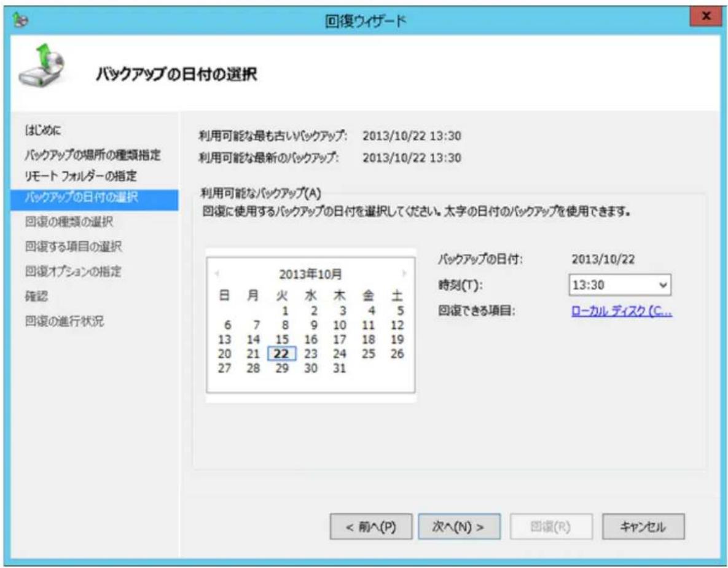Select 回復の進行状況 step
Image resolution: width=728 pixels, height=568 pixels.
65,321
